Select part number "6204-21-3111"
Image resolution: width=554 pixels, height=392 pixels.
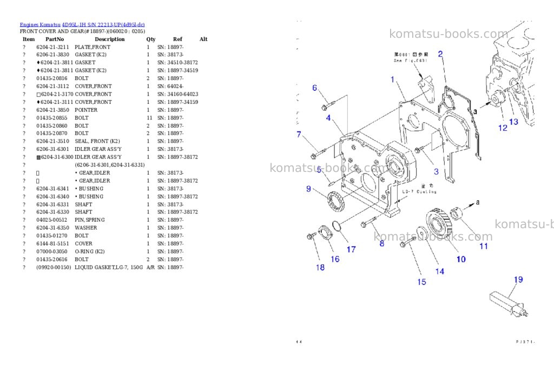pyautogui.click(x=57, y=102)
